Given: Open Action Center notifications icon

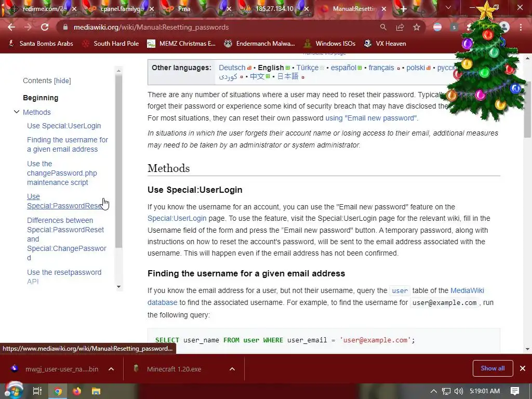Looking at the screenshot, I should click(515, 391).
